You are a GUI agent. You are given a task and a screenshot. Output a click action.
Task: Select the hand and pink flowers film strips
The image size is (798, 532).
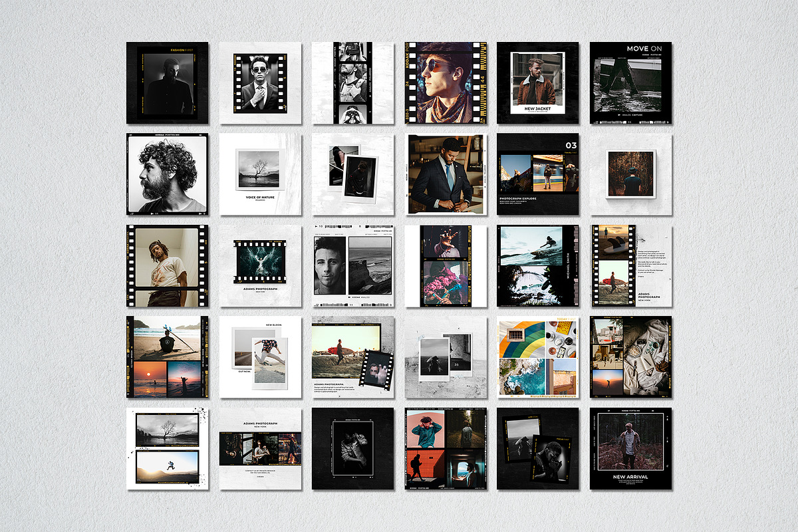point(445,266)
